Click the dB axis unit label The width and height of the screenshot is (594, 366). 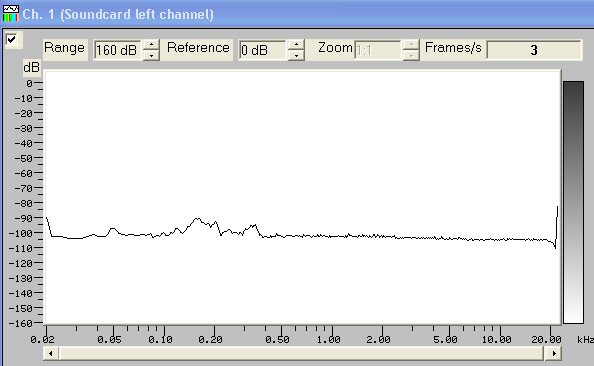pos(31,67)
